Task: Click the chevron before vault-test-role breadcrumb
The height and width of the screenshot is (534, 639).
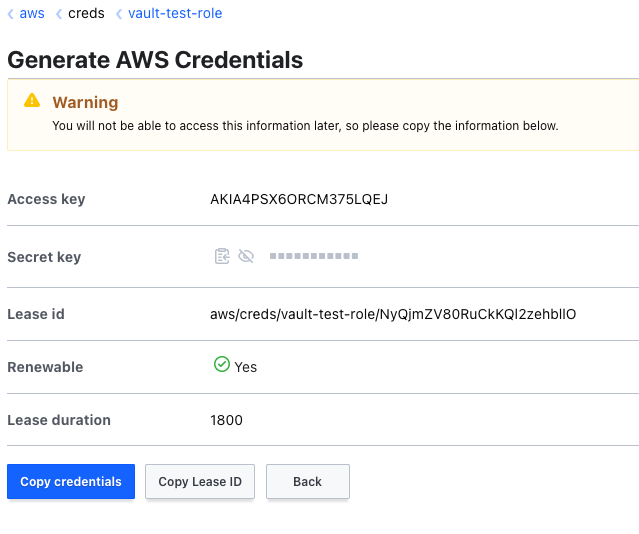Action: coord(119,14)
